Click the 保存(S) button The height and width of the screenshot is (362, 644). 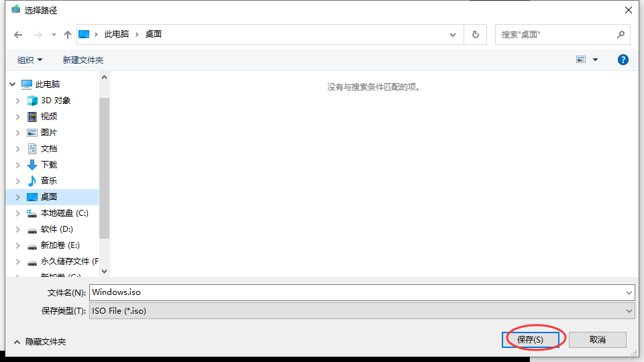tap(530, 340)
